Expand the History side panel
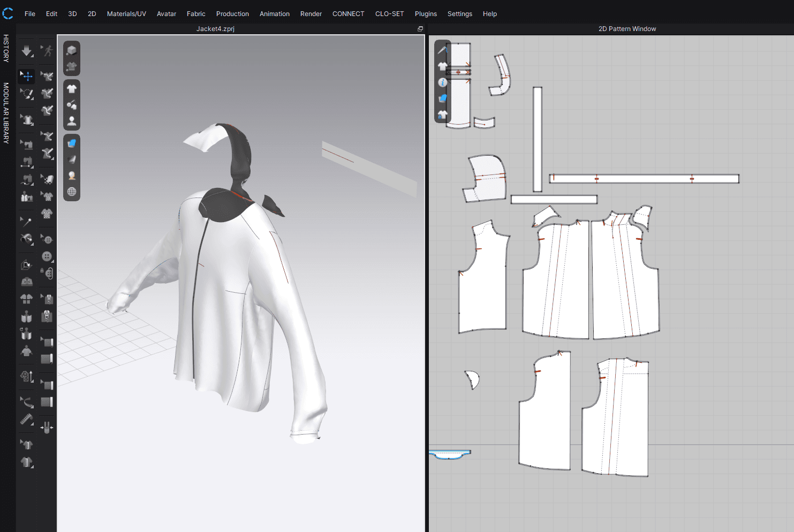794x532 pixels. 6,48
